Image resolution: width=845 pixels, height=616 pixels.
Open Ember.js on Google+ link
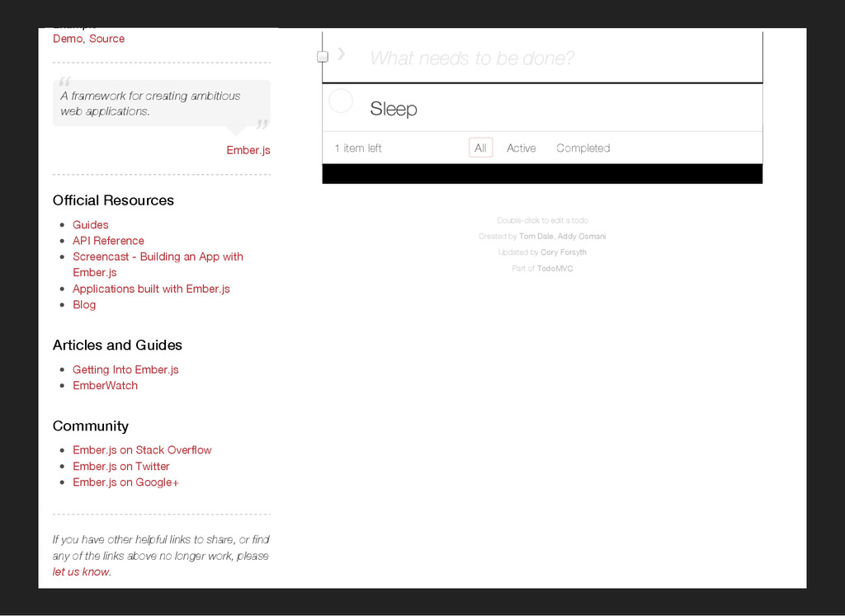point(125,482)
